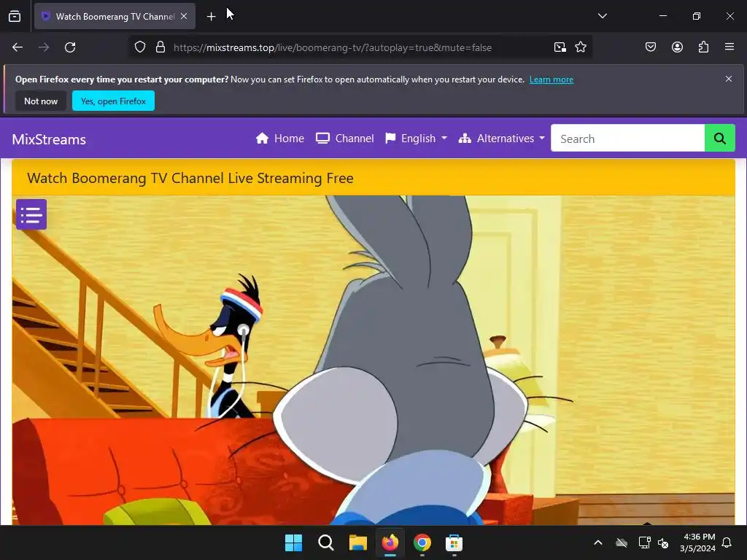
Task: Open the channel list menu icon
Action: point(31,214)
